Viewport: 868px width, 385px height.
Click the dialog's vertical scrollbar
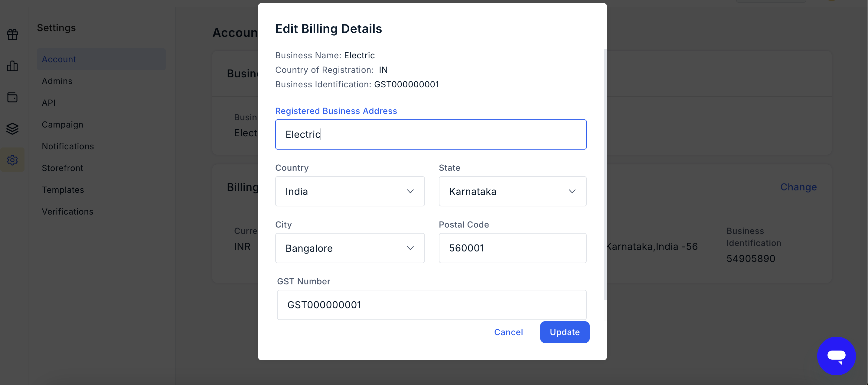(605, 174)
